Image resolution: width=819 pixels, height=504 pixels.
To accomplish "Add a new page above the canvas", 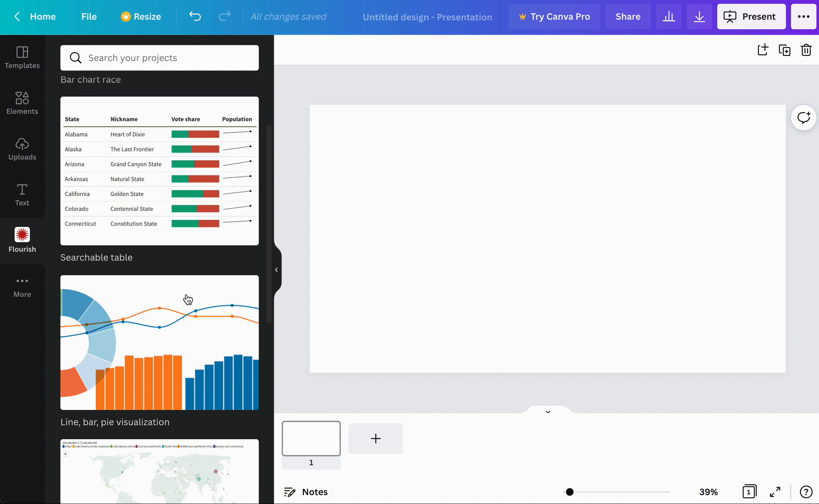I will coord(763,50).
